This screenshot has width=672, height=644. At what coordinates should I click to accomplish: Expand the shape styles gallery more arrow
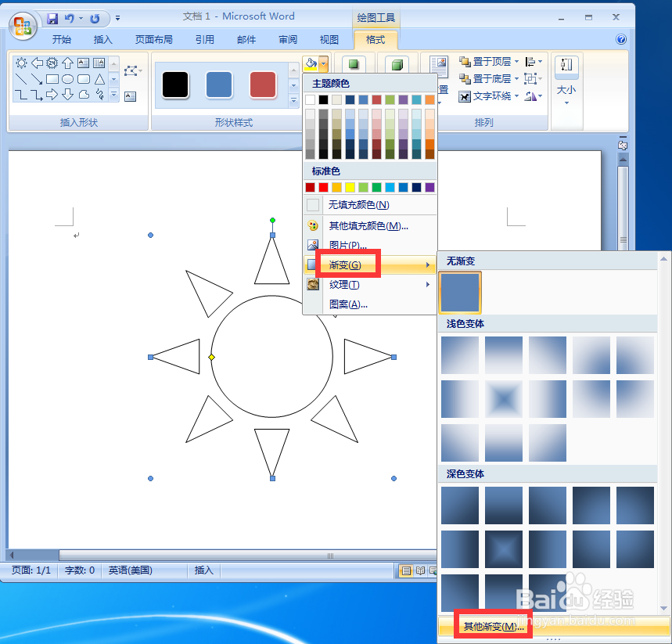(293, 100)
